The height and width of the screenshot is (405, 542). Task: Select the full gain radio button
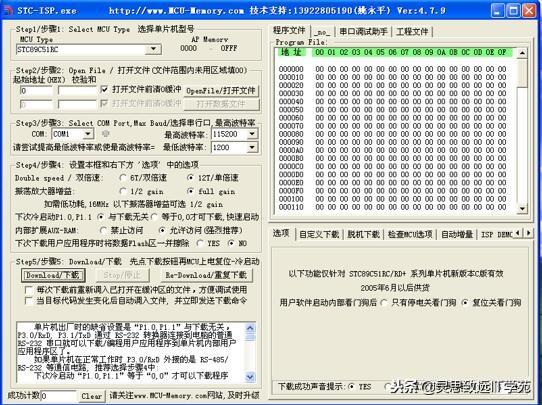(x=190, y=191)
